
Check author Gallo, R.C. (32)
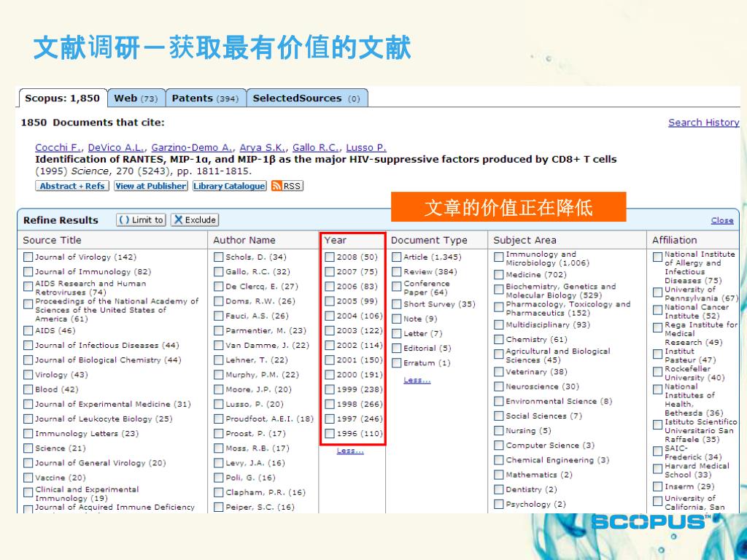coord(219,272)
